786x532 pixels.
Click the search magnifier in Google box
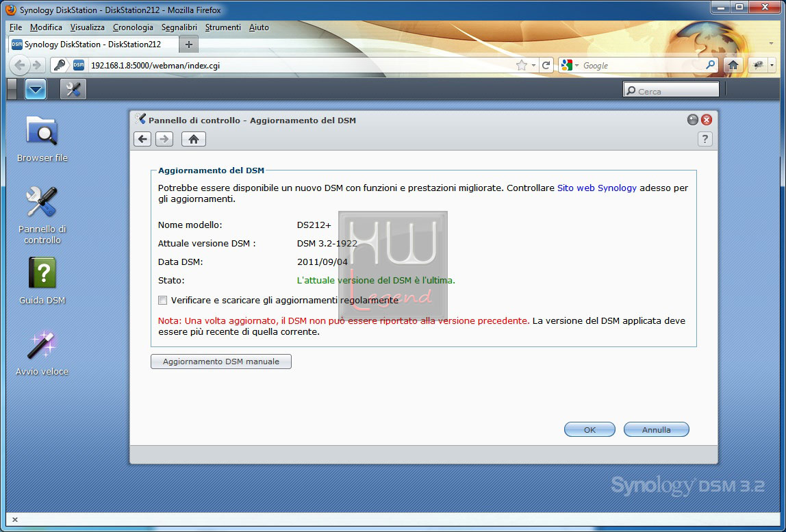tap(710, 65)
